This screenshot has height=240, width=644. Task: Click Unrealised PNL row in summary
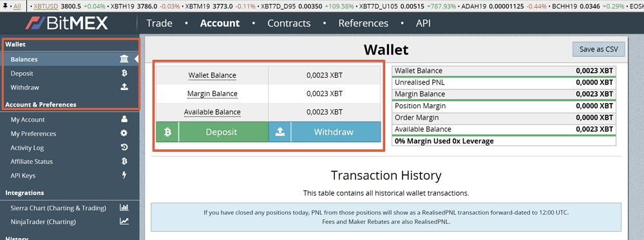(x=504, y=82)
